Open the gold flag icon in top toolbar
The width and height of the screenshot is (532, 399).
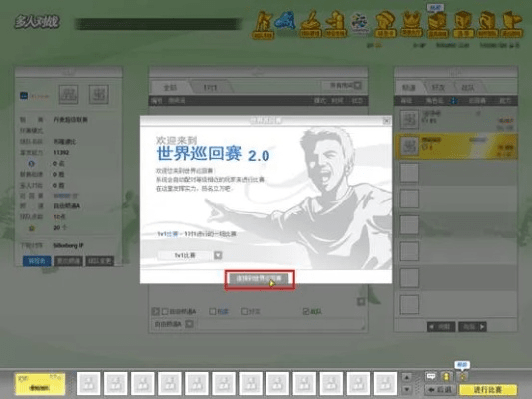click(263, 25)
